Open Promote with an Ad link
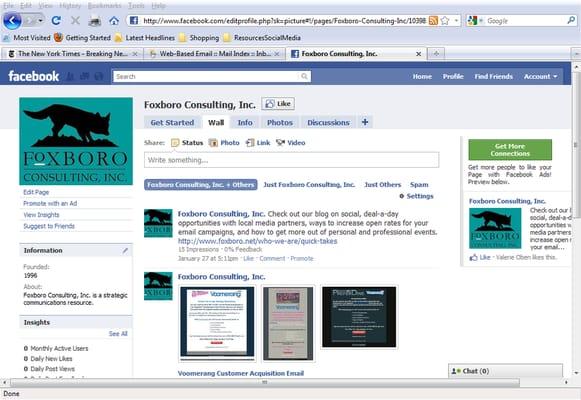Viewport: 581px width, 400px height. point(50,203)
